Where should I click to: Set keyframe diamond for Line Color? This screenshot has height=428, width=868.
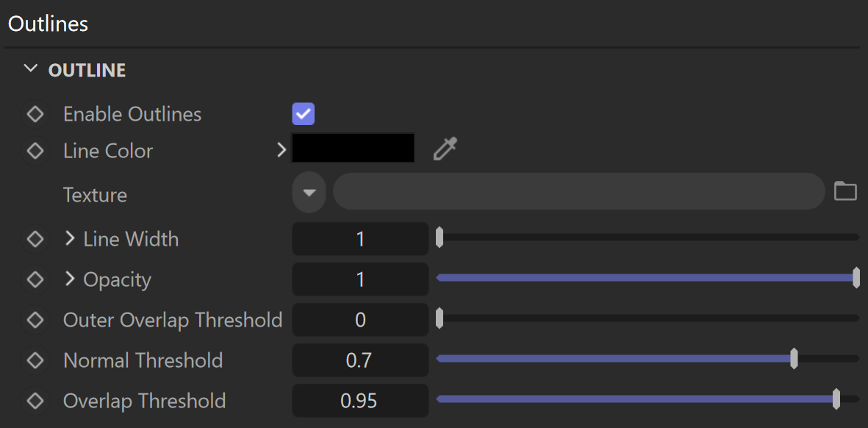(x=35, y=151)
